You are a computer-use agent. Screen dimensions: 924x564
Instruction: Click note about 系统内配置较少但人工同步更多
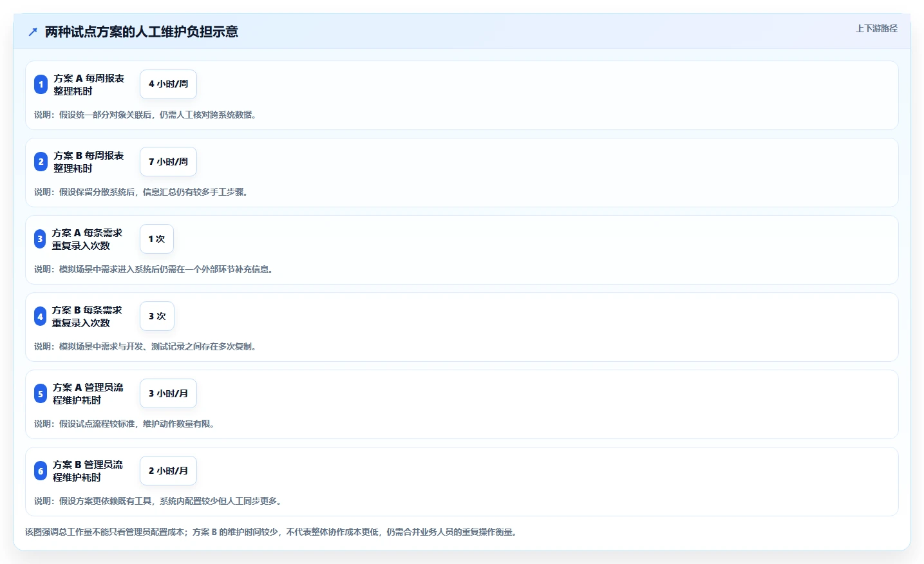160,501
